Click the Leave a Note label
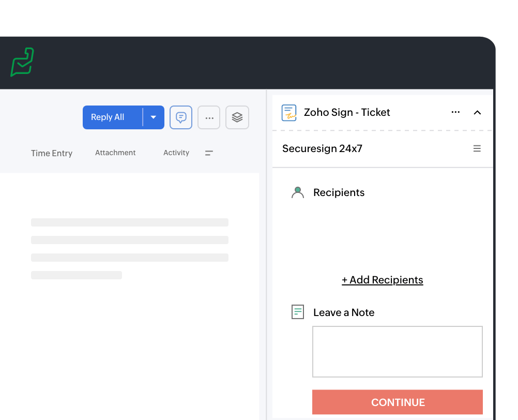This screenshot has height=420, width=518. coord(344,312)
